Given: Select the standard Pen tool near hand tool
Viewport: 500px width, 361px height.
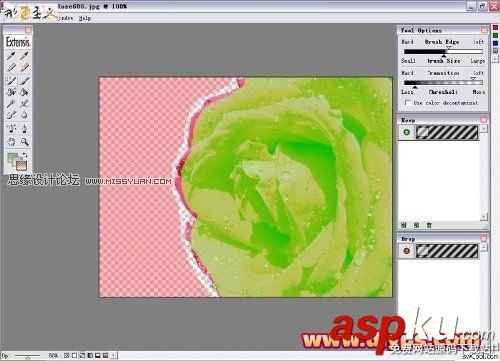Looking at the screenshot, I should pyautogui.click(x=24, y=128).
